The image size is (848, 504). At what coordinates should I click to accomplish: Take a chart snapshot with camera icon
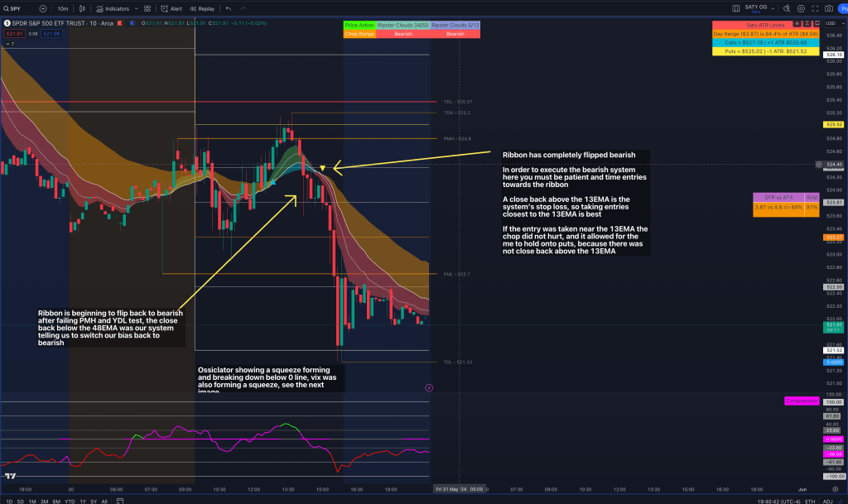829,8
